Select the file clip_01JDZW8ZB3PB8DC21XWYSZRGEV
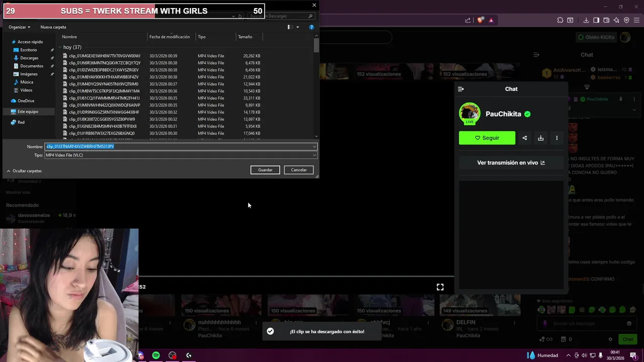 [x=104, y=70]
